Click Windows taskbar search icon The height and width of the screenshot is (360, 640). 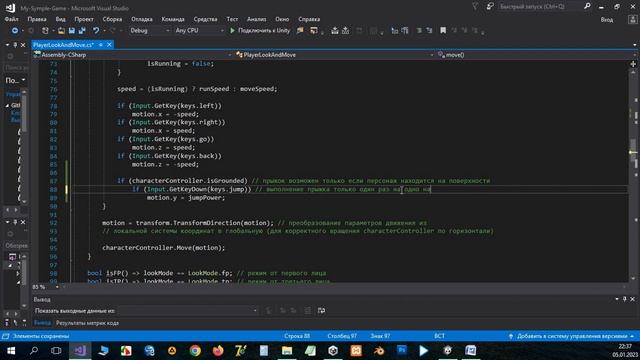point(34,351)
